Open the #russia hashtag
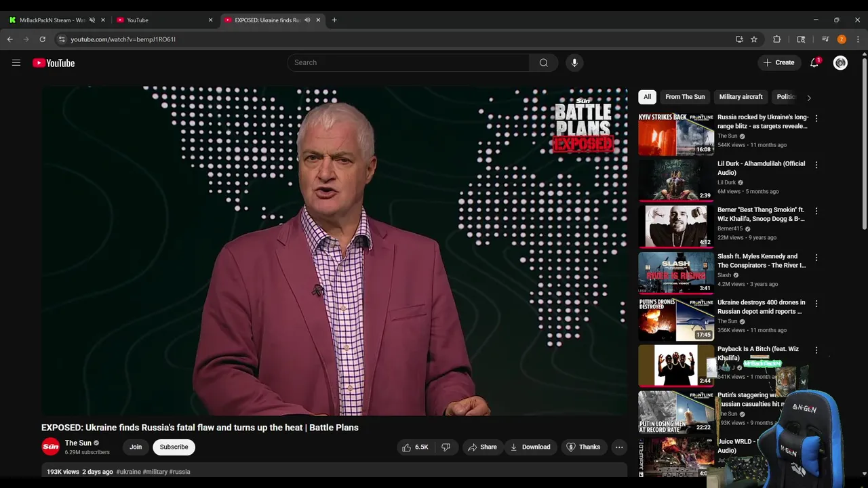Image resolution: width=868 pixels, height=488 pixels. (180, 472)
